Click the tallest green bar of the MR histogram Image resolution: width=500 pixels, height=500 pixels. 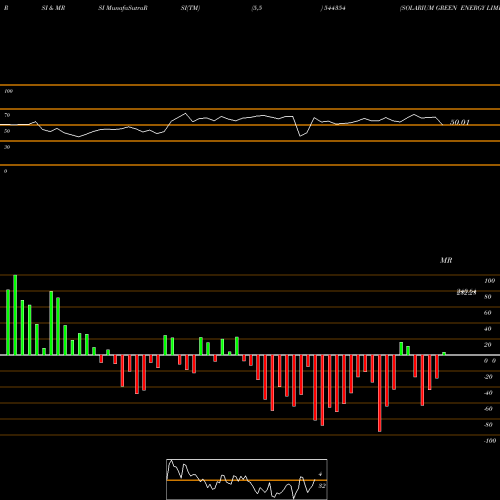(15, 315)
